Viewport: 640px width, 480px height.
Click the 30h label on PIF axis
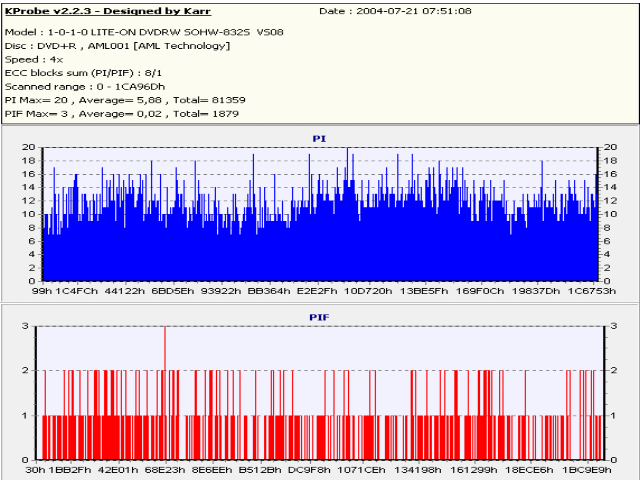36,470
